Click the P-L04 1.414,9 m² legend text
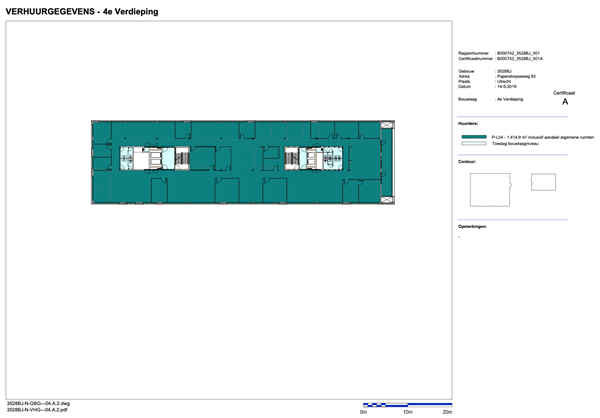This screenshot has height=418, width=600. click(x=543, y=137)
